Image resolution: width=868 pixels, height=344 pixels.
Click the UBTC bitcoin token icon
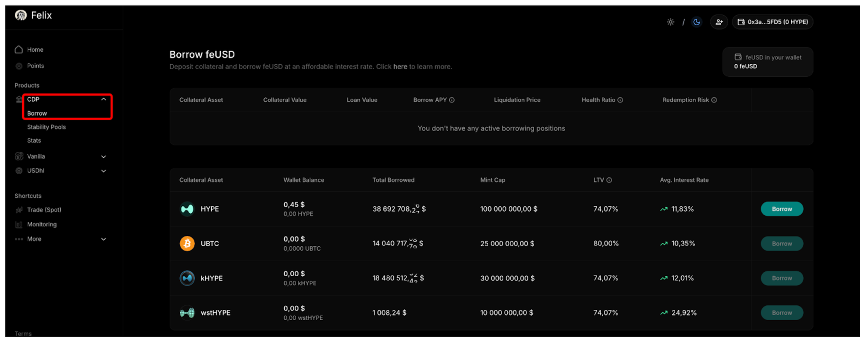(x=187, y=244)
